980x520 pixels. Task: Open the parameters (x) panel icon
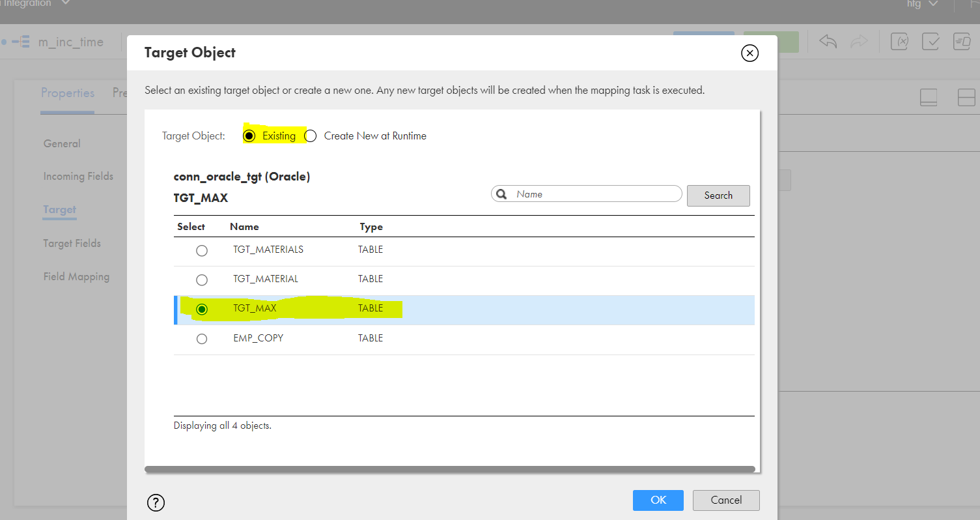tap(899, 42)
